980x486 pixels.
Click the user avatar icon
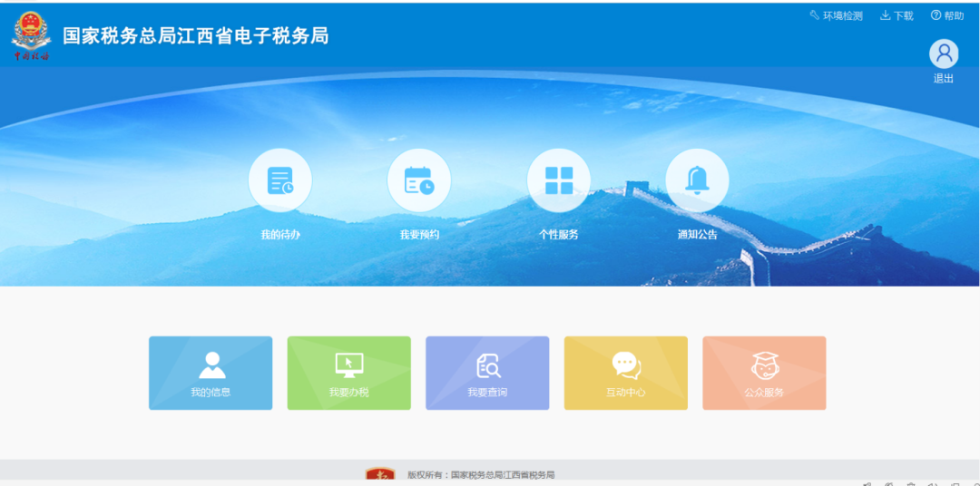pos(944,53)
